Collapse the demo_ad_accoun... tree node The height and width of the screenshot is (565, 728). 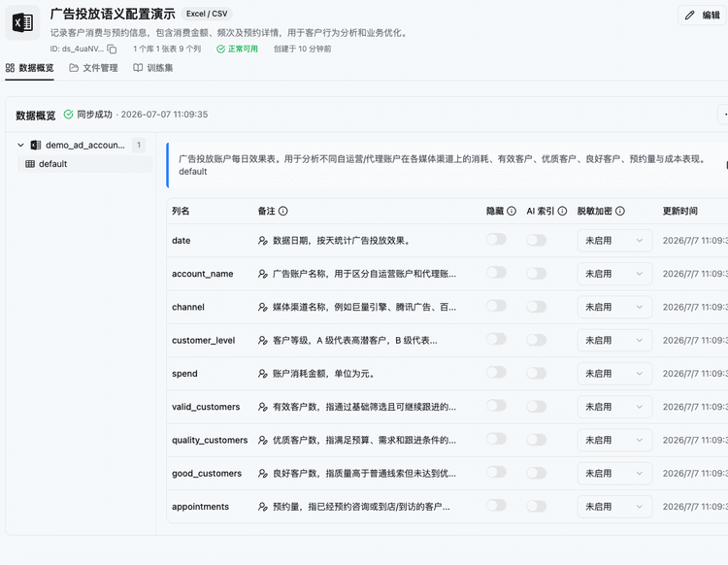(x=20, y=145)
